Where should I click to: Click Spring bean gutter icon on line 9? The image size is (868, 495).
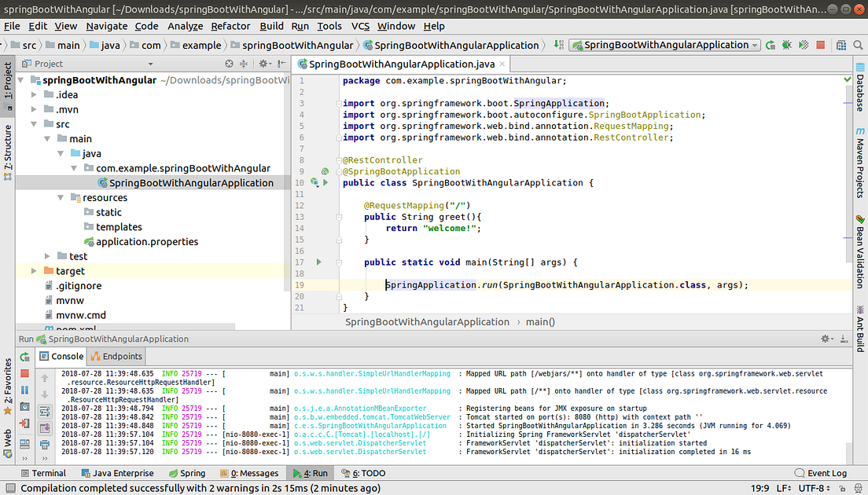point(325,171)
